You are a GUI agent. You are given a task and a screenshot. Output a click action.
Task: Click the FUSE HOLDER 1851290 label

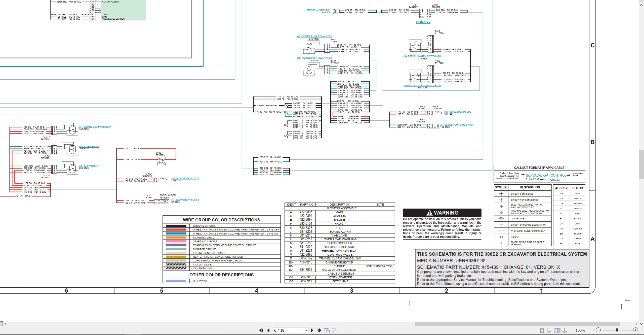pos(168,196)
